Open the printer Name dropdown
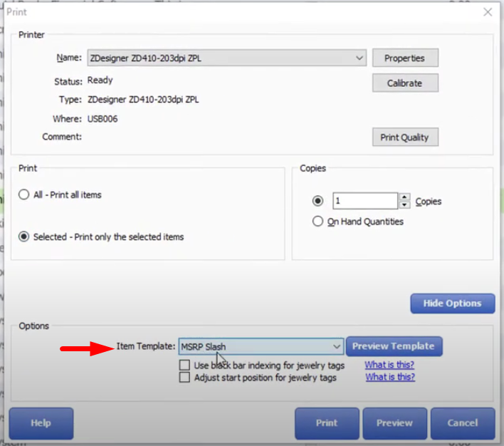 [226, 58]
